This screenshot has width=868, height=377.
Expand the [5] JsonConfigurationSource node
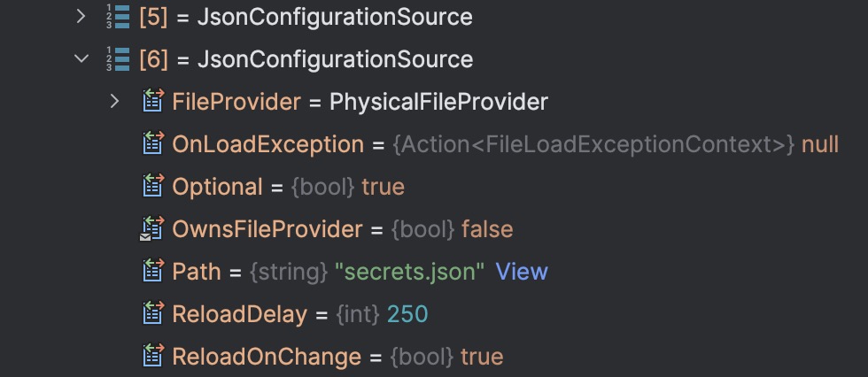point(81,16)
